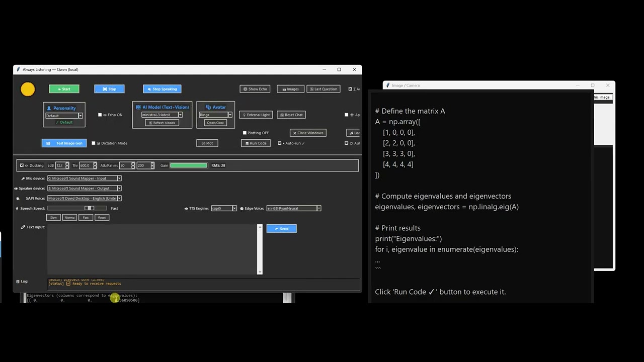Click the Close Windows button
Viewport: 644px width, 362px height.
coord(308,133)
